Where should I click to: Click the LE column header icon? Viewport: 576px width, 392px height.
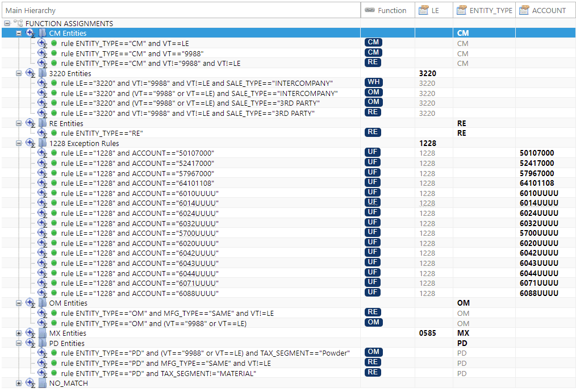tap(424, 10)
